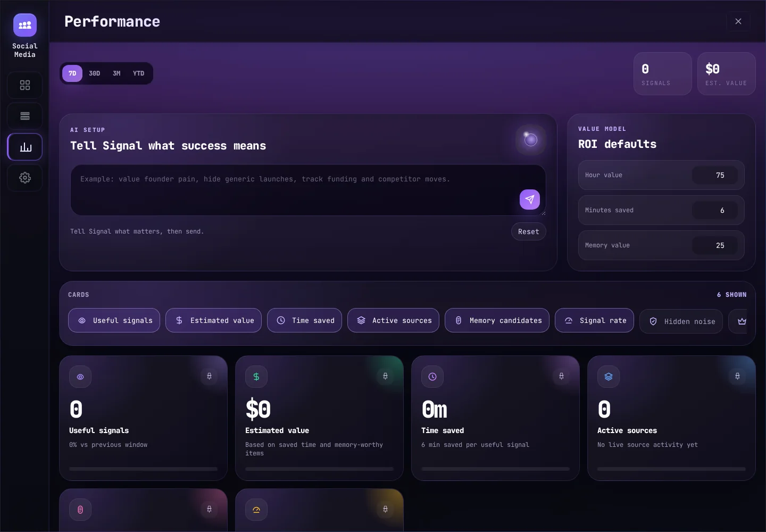Screen dimensions: 766x532
Task: Click the glowing Signal orb icon
Action: (531, 139)
